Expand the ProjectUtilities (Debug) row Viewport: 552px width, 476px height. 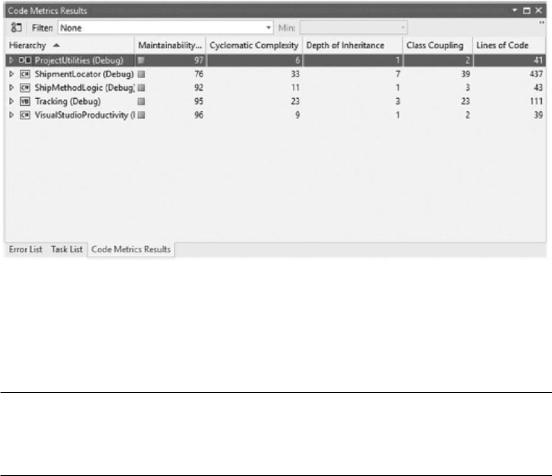(x=11, y=60)
